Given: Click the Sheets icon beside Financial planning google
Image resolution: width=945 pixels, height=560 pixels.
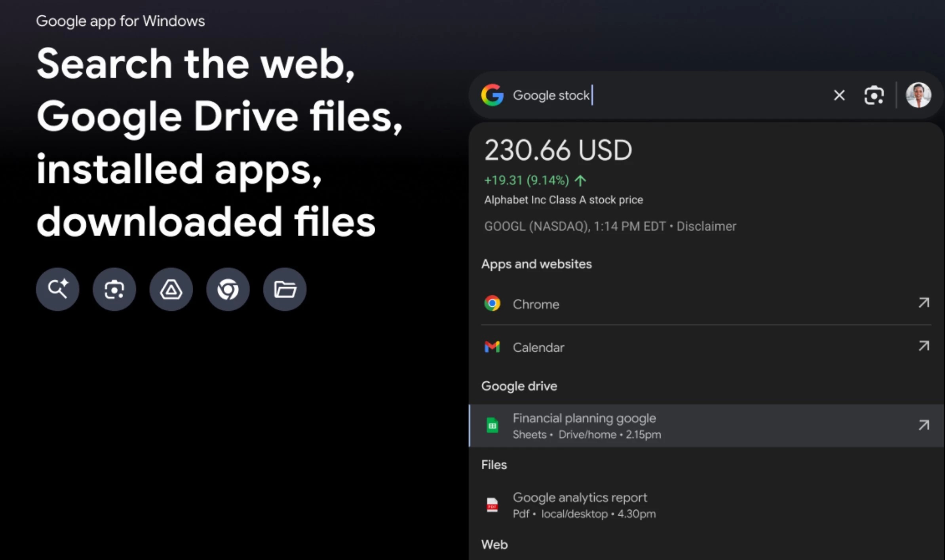Looking at the screenshot, I should tap(493, 425).
